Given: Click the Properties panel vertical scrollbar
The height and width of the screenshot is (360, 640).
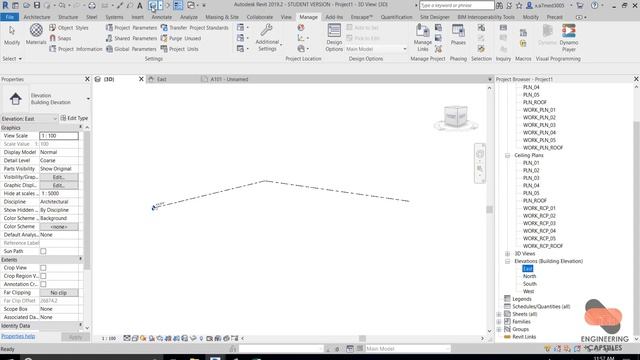Looking at the screenshot, I should coord(87,200).
